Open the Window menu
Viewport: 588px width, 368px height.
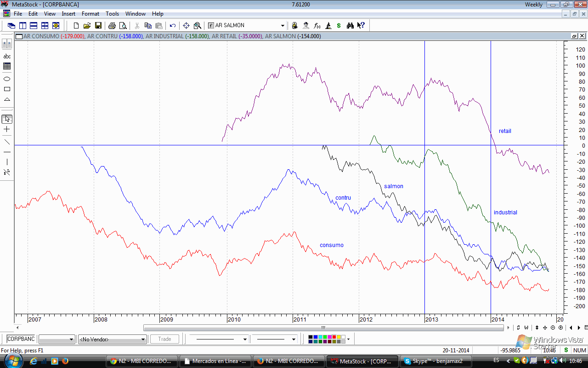tap(136, 14)
